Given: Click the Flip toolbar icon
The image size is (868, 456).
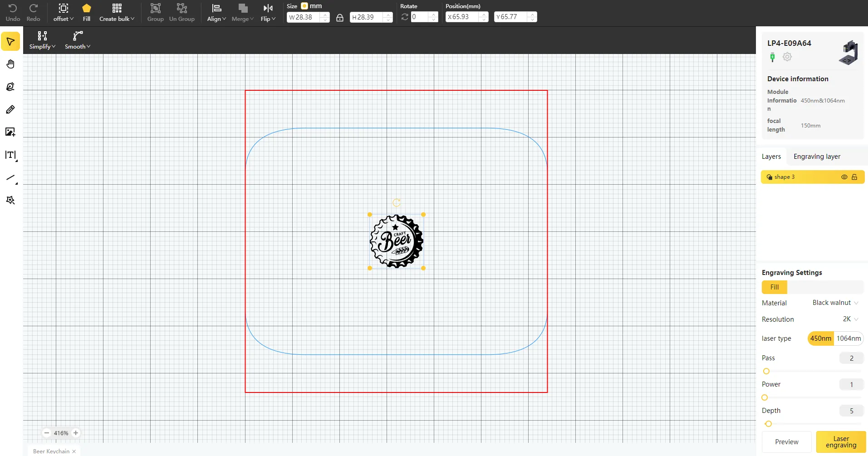Looking at the screenshot, I should tap(268, 8).
